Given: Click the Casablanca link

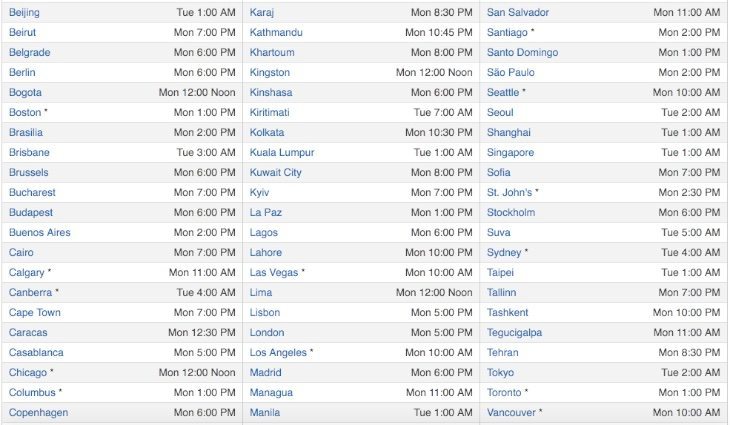Looking at the screenshot, I should point(36,353).
